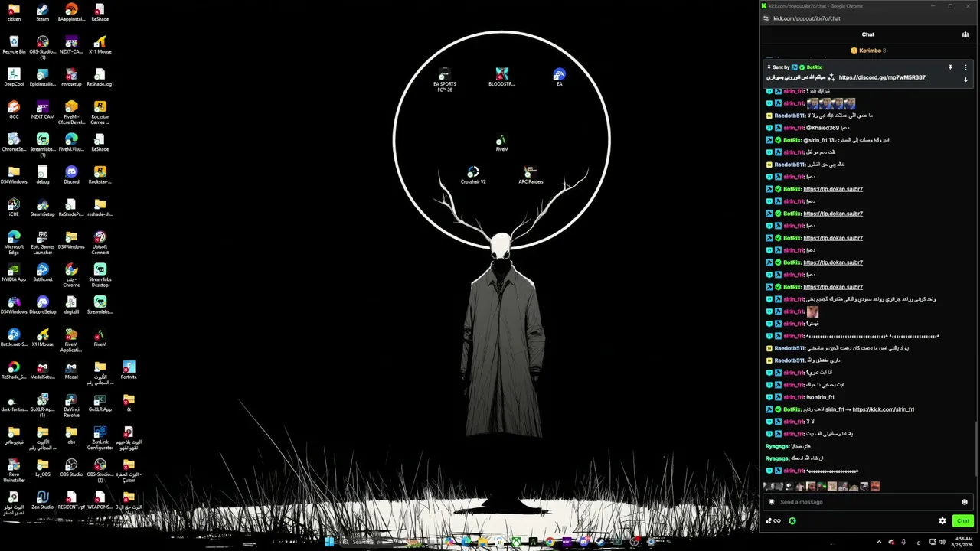Image resolution: width=980 pixels, height=551 pixels.
Task: Select the Medal desktop shortcut
Action: pyautogui.click(x=71, y=370)
